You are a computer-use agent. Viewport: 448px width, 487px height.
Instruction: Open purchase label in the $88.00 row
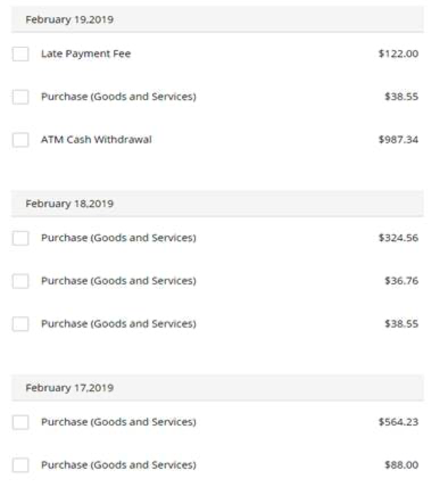point(119,465)
